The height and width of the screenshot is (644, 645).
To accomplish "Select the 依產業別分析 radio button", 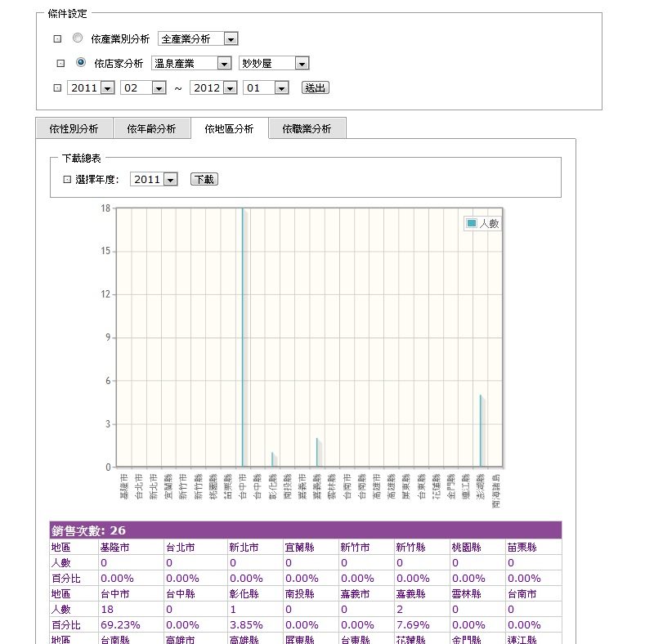I will click(78, 38).
